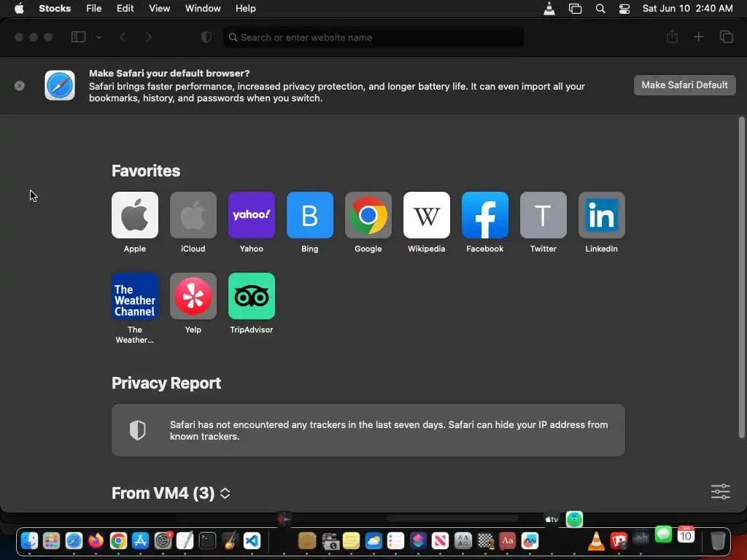Open Shortcuts from the Dock
This screenshot has height=560, width=747.
(418, 541)
